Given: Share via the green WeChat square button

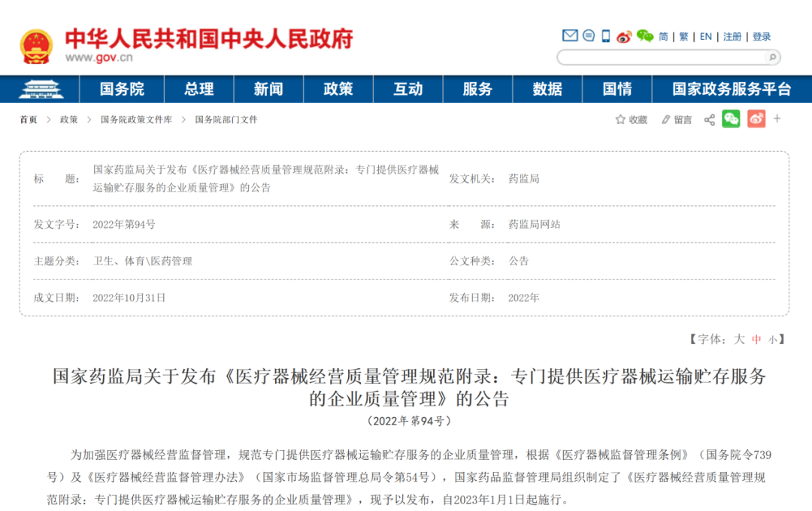Looking at the screenshot, I should (731, 119).
